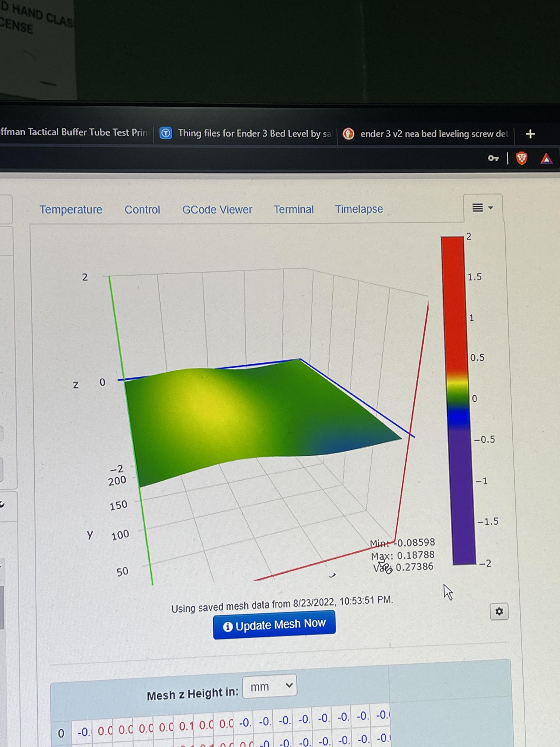Image resolution: width=560 pixels, height=747 pixels.
Task: Click the DuckDuckGo tab favicon
Action: [348, 134]
